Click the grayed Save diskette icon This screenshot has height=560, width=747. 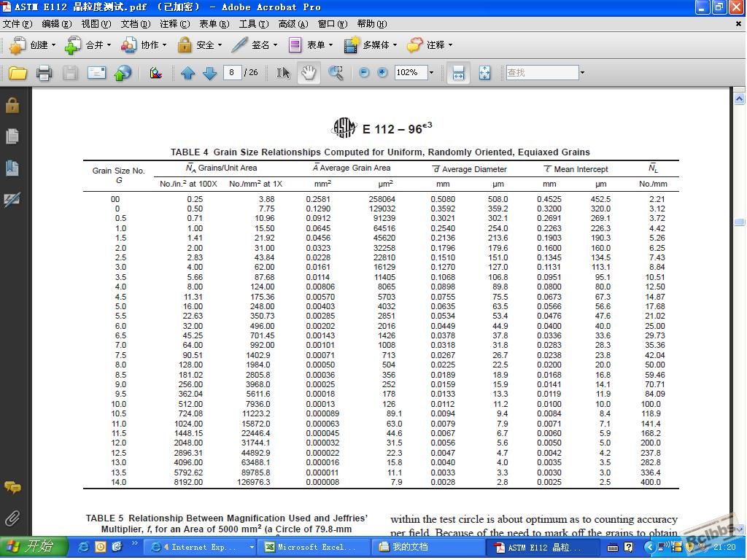(70, 73)
